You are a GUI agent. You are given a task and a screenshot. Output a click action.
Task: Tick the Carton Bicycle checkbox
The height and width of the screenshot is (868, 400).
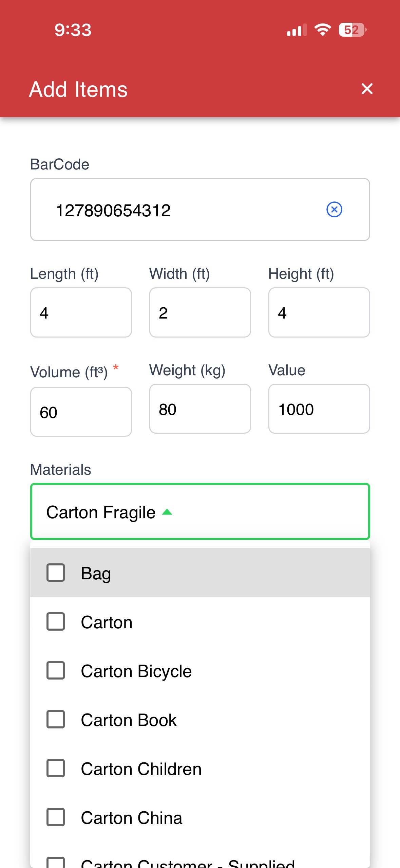[56, 670]
